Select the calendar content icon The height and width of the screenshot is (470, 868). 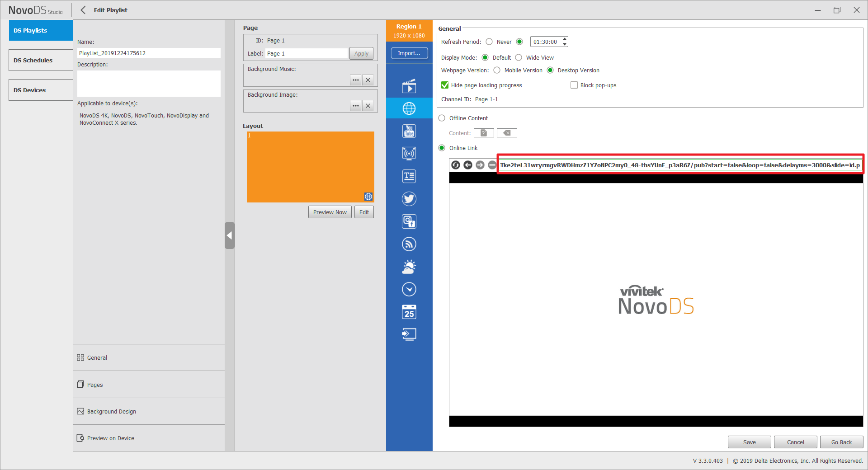pos(409,312)
